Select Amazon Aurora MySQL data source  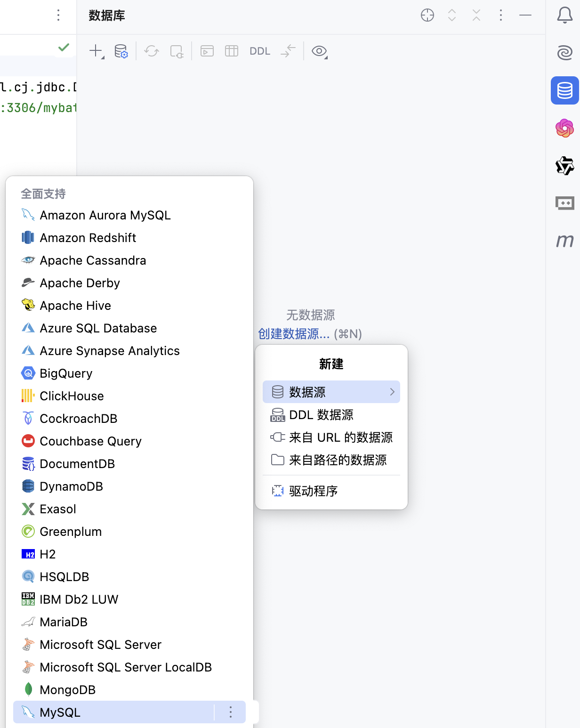pyautogui.click(x=129, y=215)
